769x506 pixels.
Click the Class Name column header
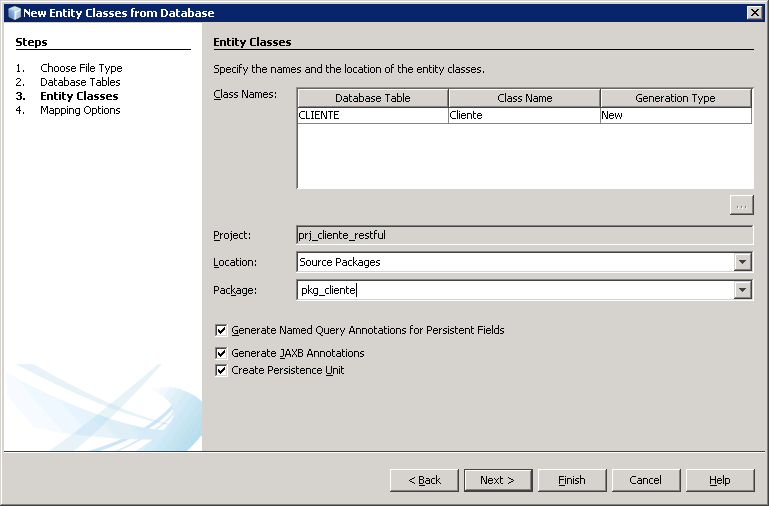click(524, 98)
